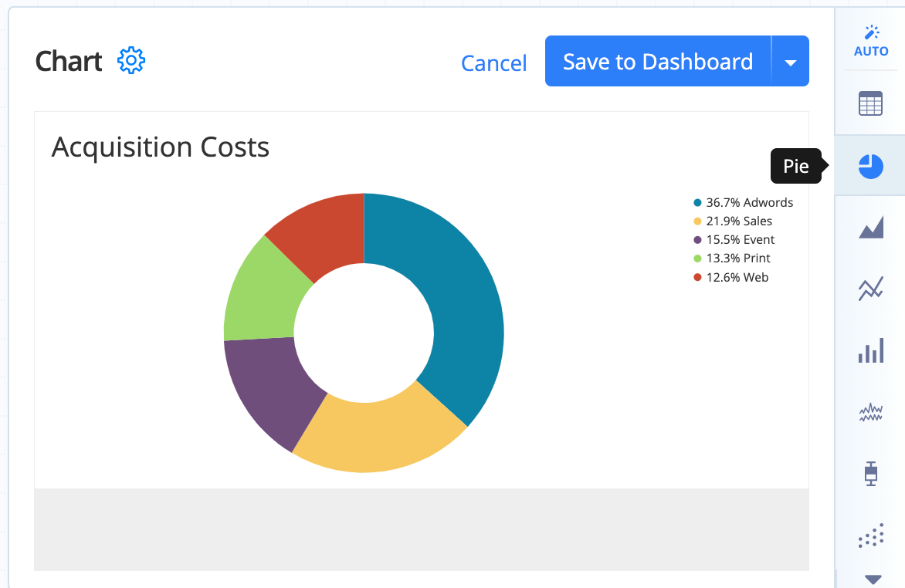Click the Cancel link
This screenshot has width=905, height=588.
(x=494, y=63)
